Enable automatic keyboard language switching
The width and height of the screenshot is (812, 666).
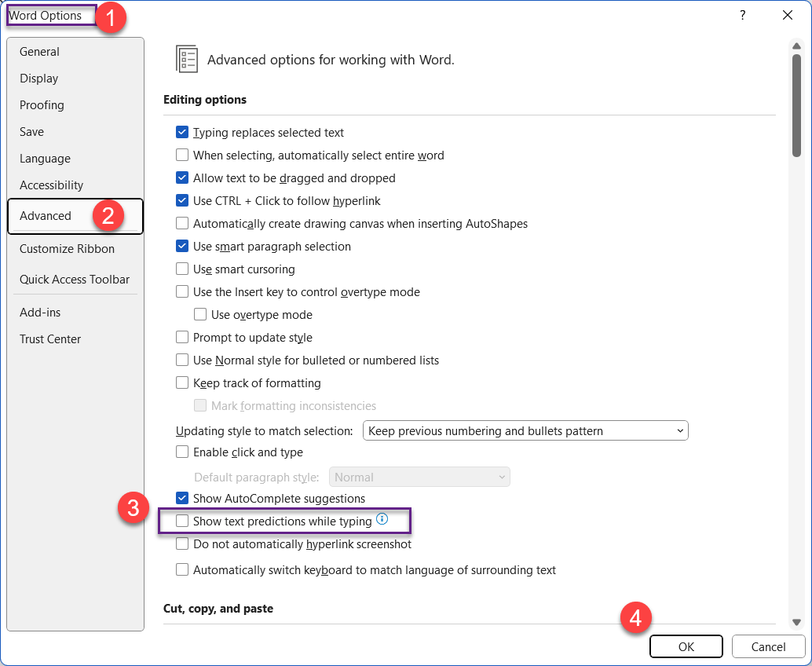click(x=181, y=569)
